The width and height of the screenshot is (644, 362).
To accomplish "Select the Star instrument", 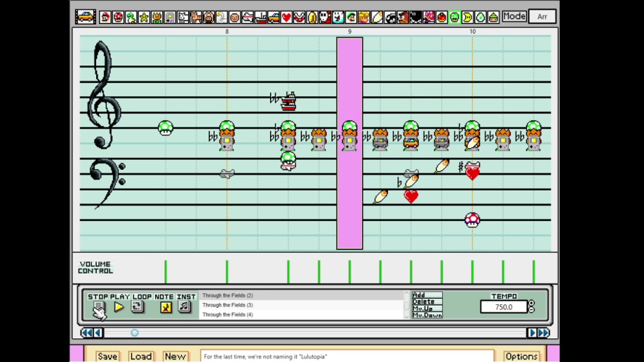I will (x=144, y=17).
